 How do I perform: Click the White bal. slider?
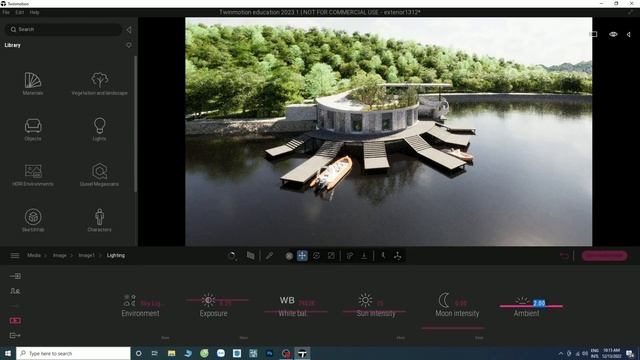[296, 312]
